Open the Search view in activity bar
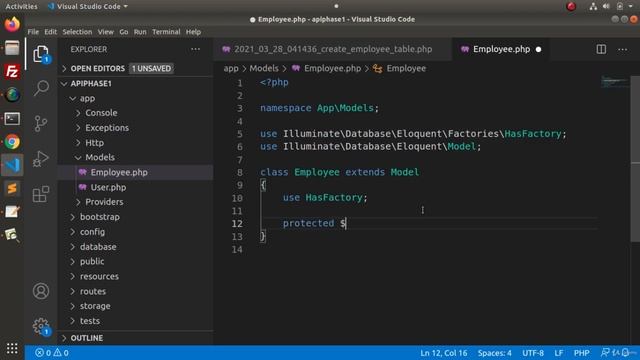The image size is (640, 360). pyautogui.click(x=41, y=88)
